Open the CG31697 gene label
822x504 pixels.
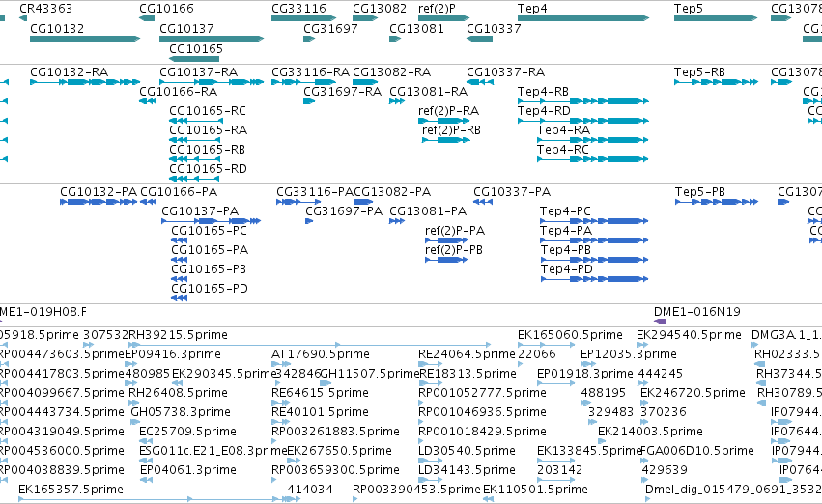[x=330, y=28]
